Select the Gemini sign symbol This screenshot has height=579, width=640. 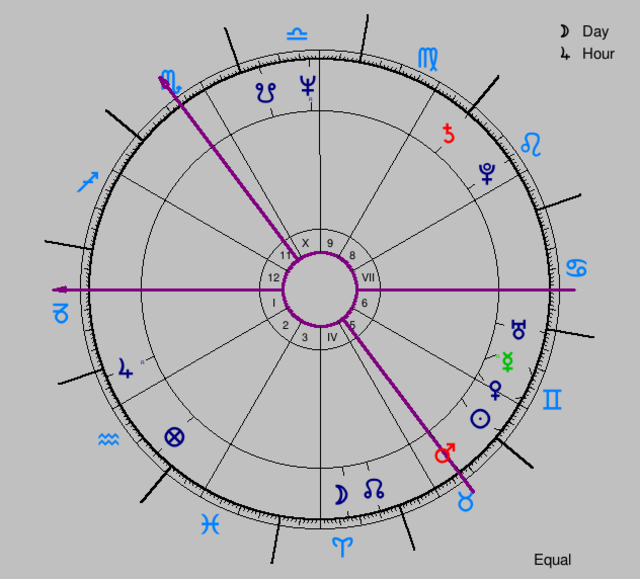(552, 399)
